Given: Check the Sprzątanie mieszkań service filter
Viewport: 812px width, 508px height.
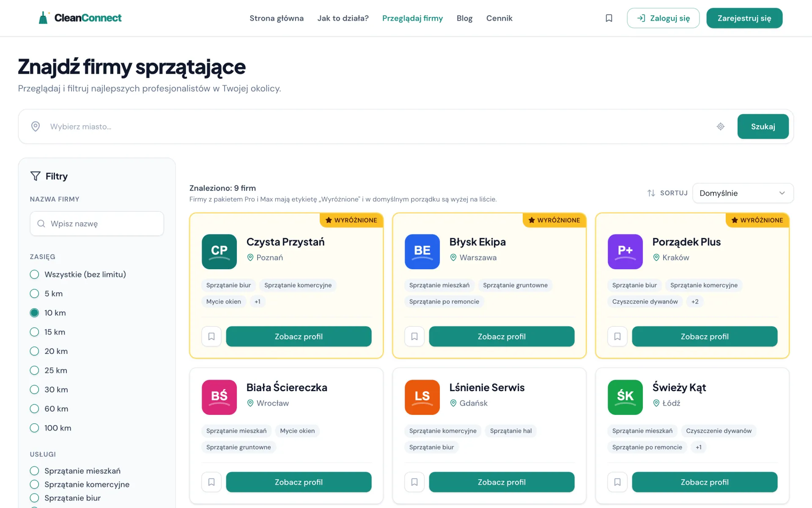Looking at the screenshot, I should pyautogui.click(x=75, y=471).
